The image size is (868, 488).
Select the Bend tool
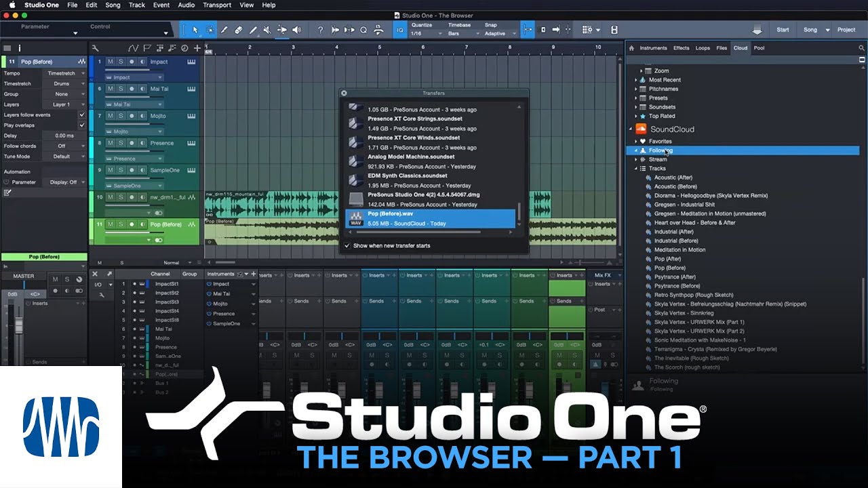[282, 30]
